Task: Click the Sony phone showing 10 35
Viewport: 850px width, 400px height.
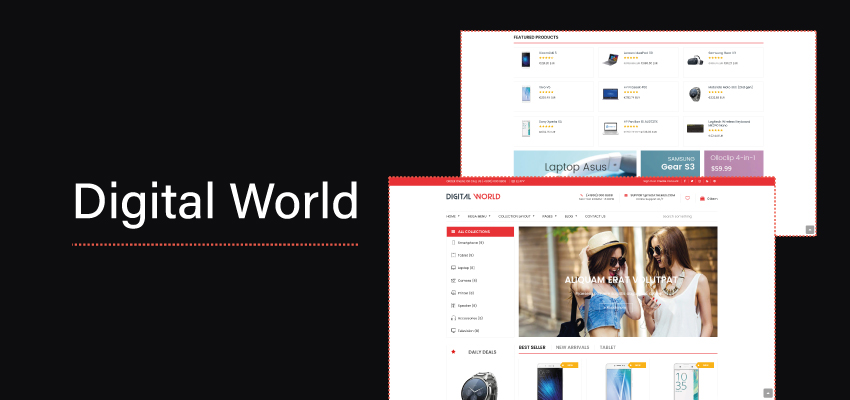Action: click(x=686, y=382)
